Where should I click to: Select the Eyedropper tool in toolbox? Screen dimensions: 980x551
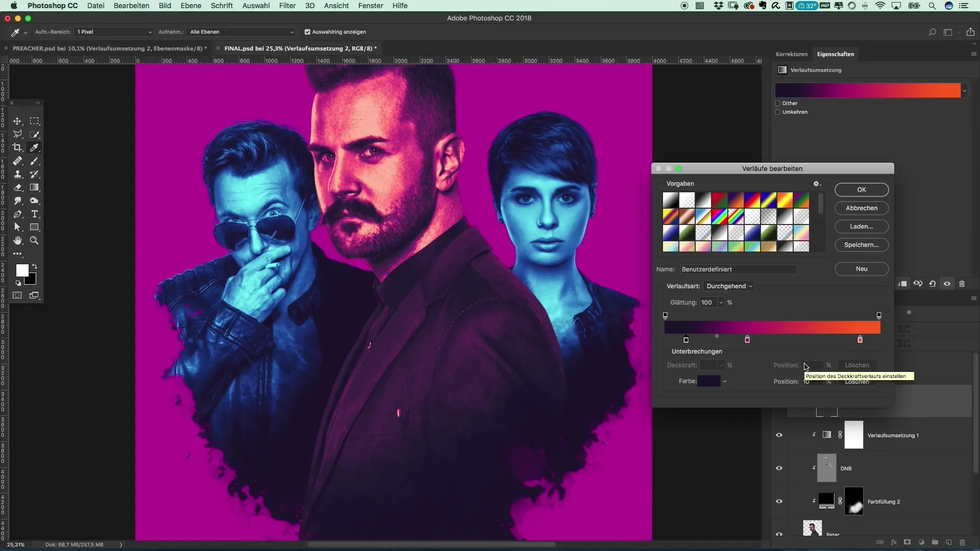[x=34, y=147]
